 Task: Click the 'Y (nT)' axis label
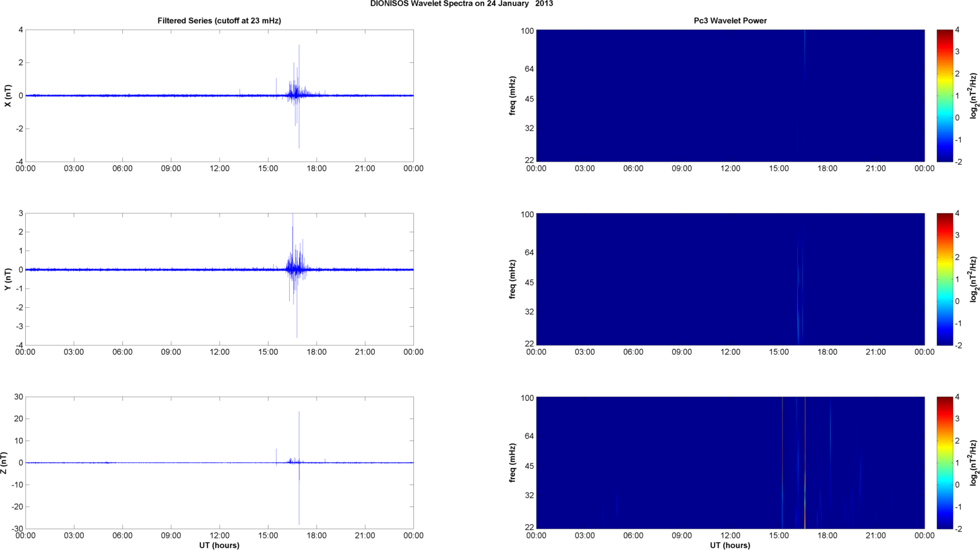point(8,279)
